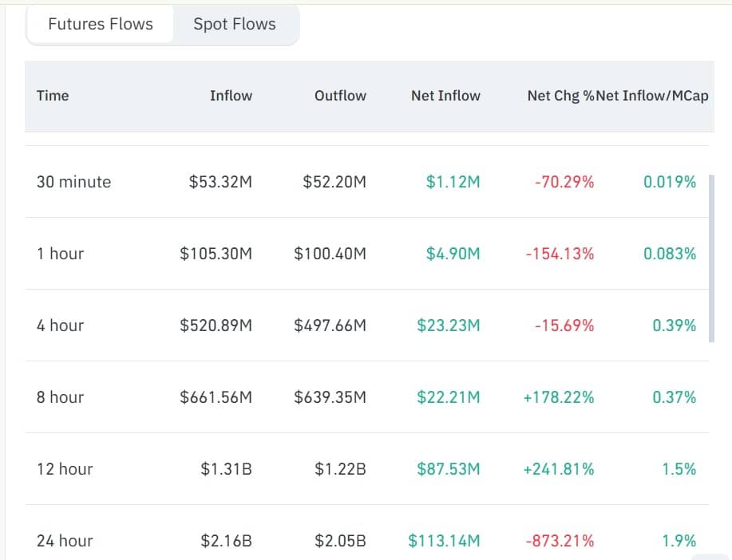Click the +241.81% net change value
This screenshot has width=732, height=560.
point(560,469)
